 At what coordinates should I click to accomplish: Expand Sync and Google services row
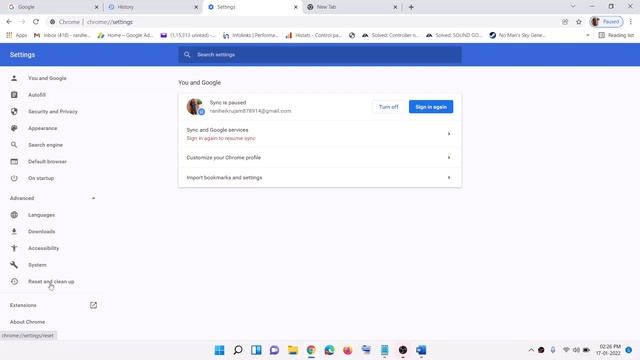point(320,134)
